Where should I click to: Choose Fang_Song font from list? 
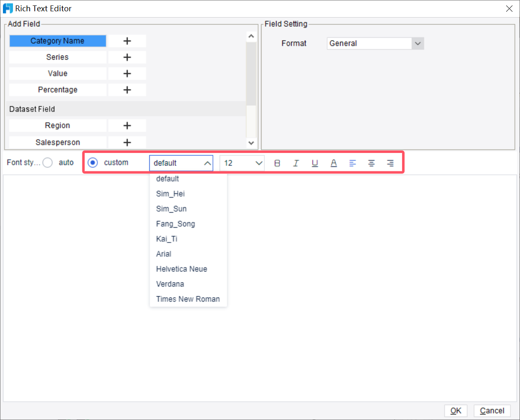pos(188,224)
